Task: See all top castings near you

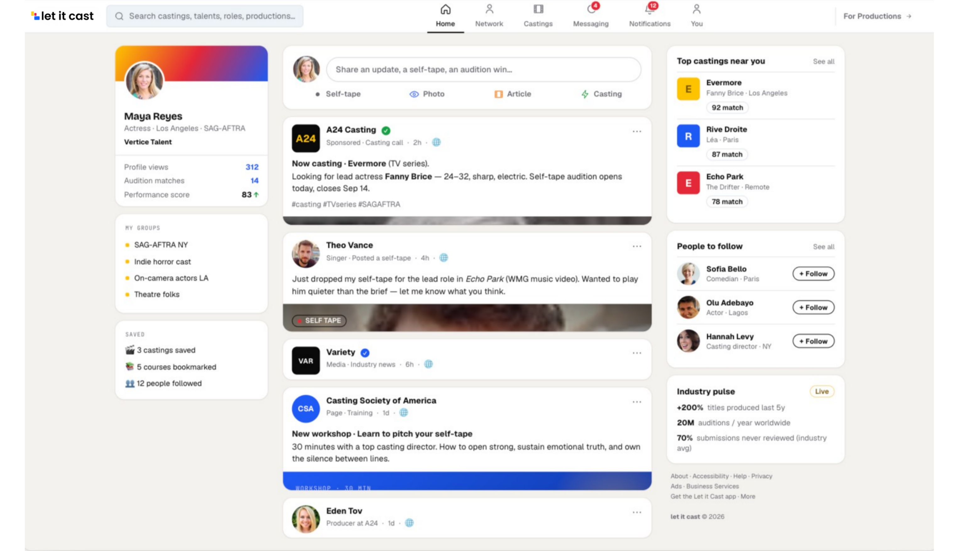Action: point(823,61)
